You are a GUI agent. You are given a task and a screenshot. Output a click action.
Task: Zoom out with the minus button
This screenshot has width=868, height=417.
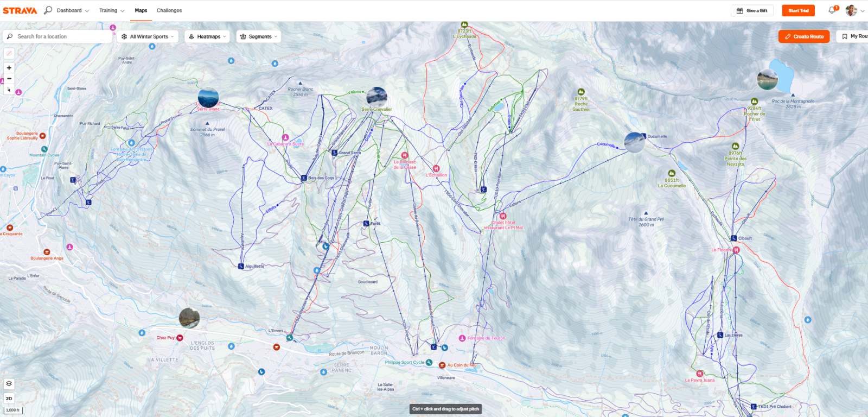(x=9, y=79)
